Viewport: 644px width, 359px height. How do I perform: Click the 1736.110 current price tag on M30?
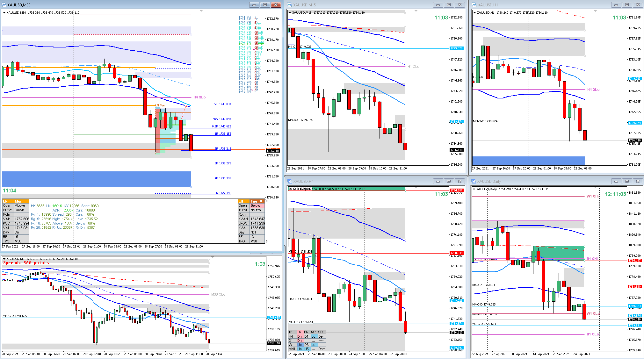click(273, 151)
